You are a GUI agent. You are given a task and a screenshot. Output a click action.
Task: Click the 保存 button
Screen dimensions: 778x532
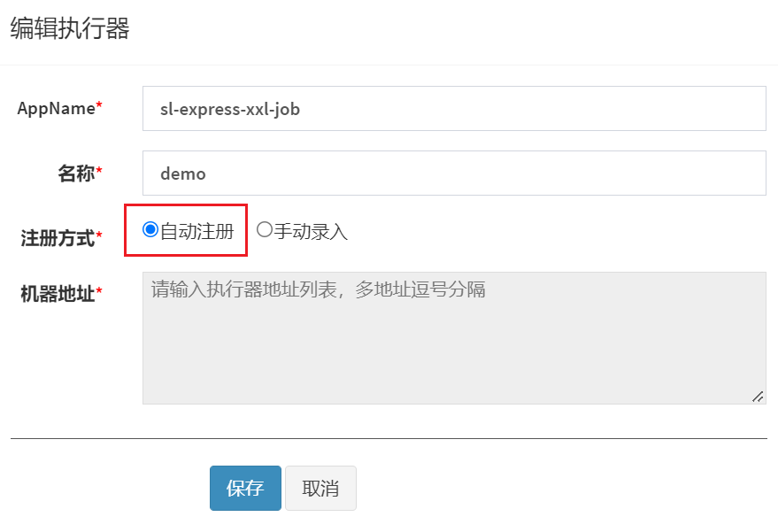245,488
